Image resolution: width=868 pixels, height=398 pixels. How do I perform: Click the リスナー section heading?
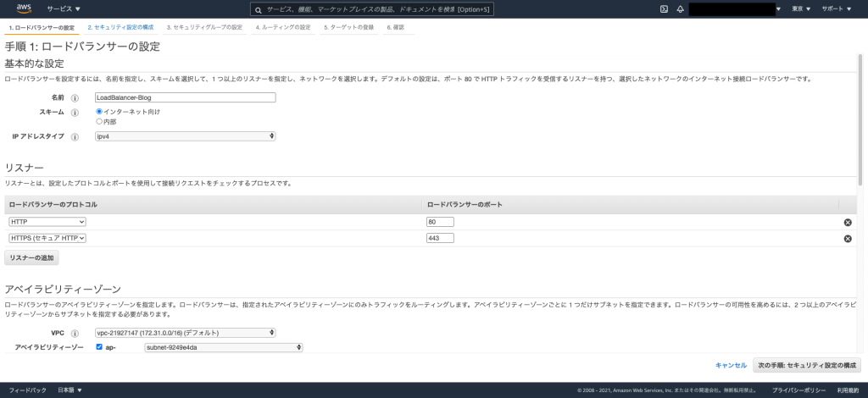tap(24, 168)
